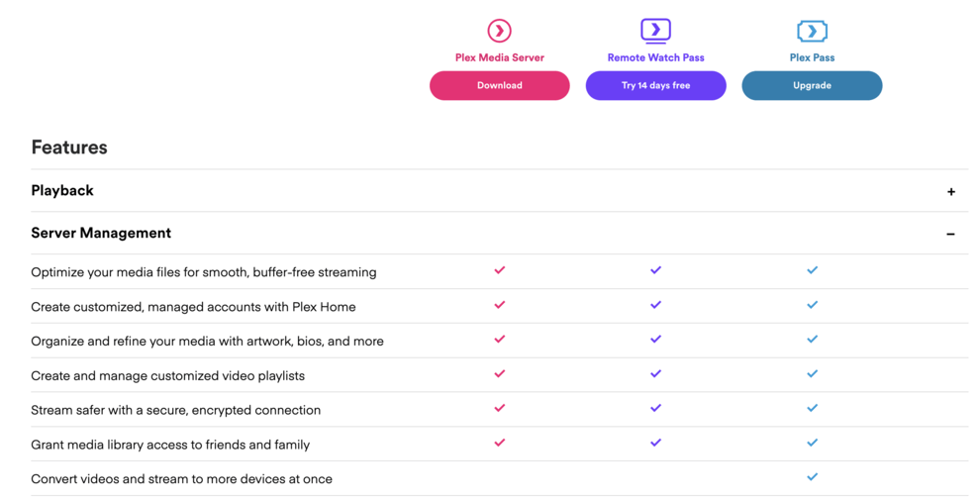Open the Playback section heading
This screenshot has height=500, width=980.
62,190
